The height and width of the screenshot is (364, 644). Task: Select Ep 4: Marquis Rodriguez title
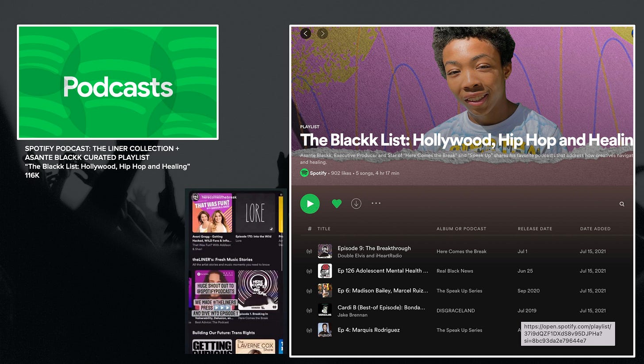(x=368, y=330)
